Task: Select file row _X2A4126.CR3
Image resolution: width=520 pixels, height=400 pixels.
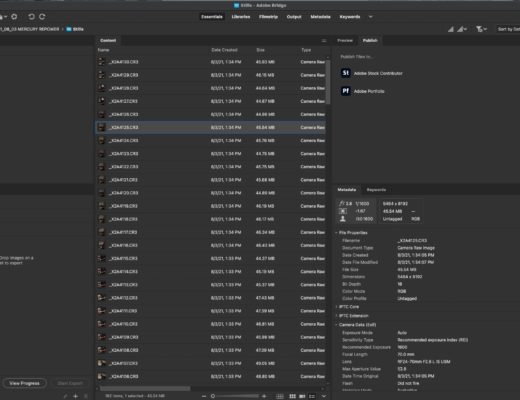Action: click(x=211, y=114)
